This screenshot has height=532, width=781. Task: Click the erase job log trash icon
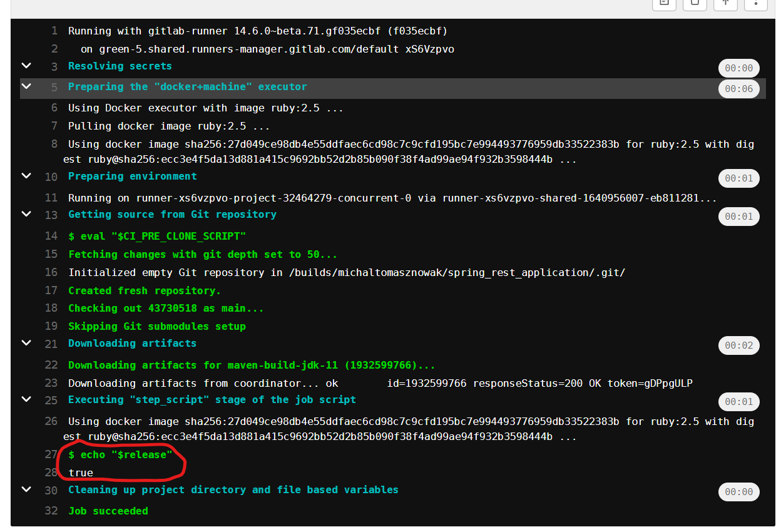695,3
